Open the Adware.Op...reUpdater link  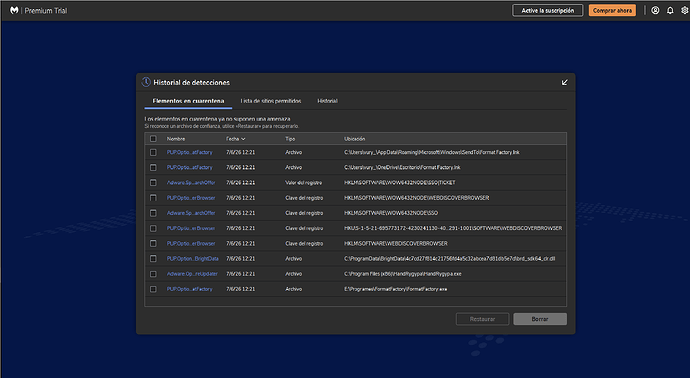(192, 274)
